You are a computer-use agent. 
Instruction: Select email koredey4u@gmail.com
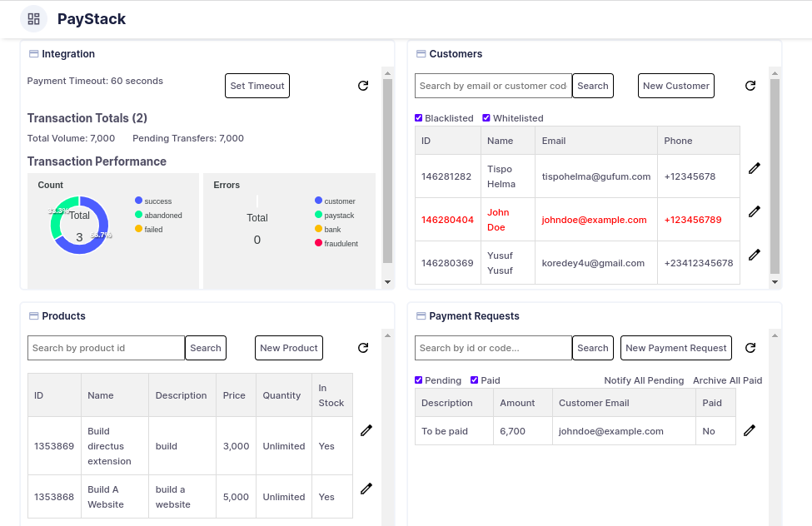(x=593, y=263)
